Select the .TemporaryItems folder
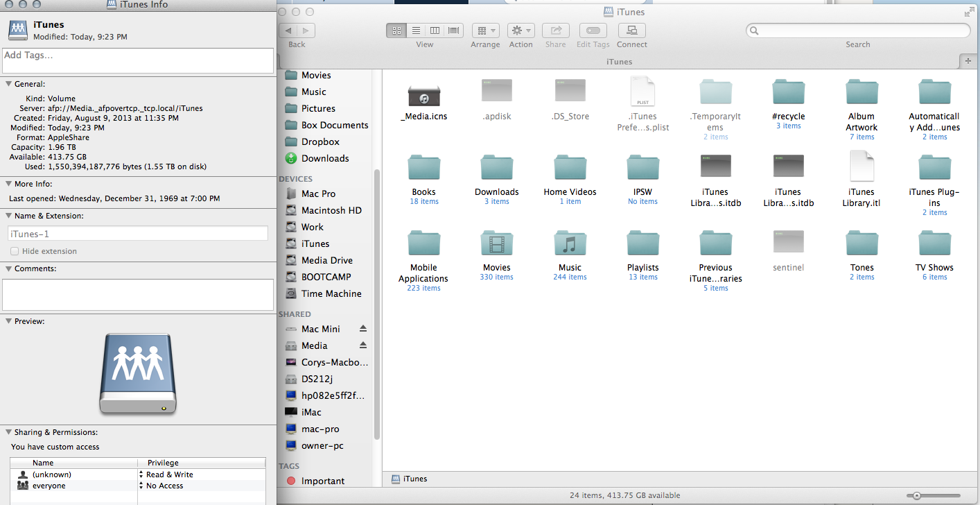The height and width of the screenshot is (505, 980). [x=715, y=93]
